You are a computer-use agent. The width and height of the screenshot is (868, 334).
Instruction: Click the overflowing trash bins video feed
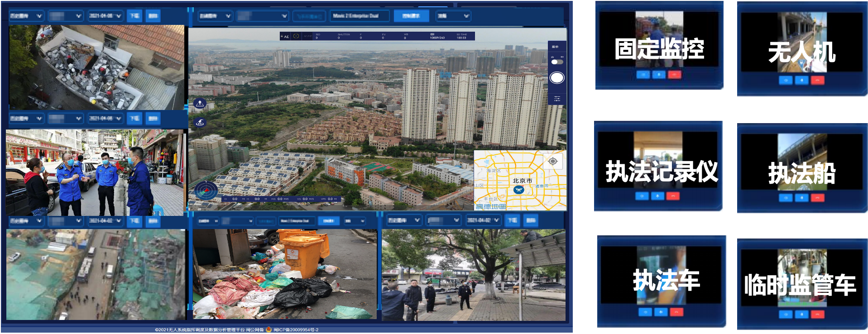(284, 274)
